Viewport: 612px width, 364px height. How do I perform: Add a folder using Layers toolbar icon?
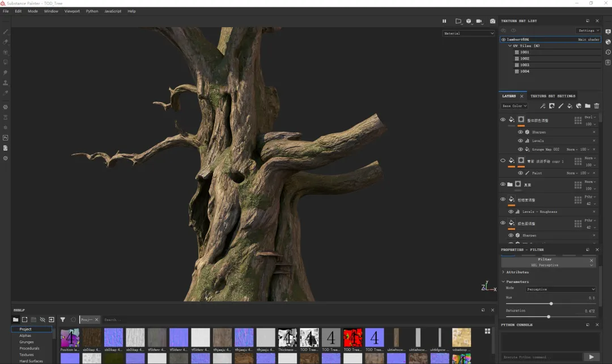pyautogui.click(x=588, y=106)
